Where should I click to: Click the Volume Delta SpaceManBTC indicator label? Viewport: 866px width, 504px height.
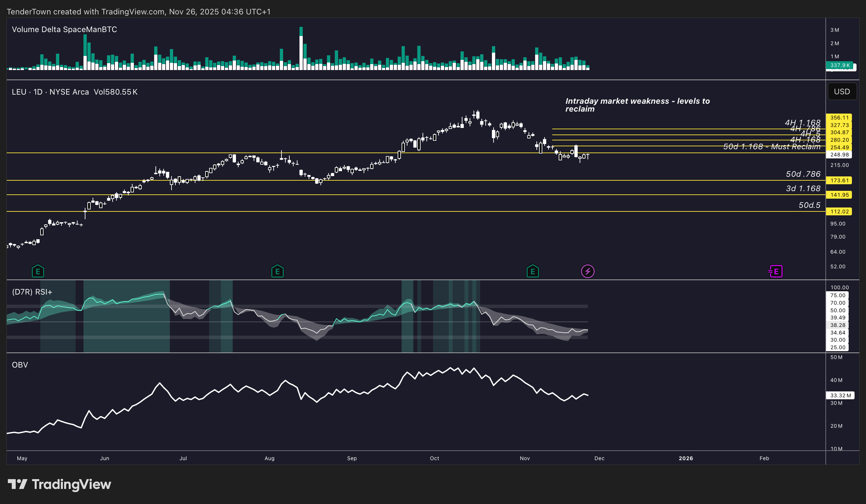click(64, 29)
